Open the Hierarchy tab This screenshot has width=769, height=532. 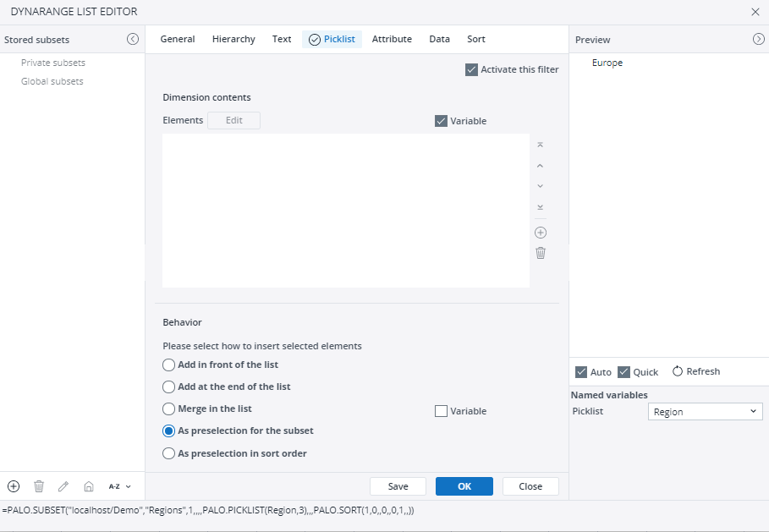pyautogui.click(x=233, y=39)
